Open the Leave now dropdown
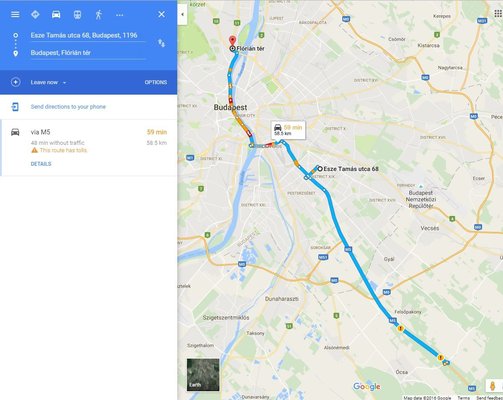 click(x=48, y=82)
